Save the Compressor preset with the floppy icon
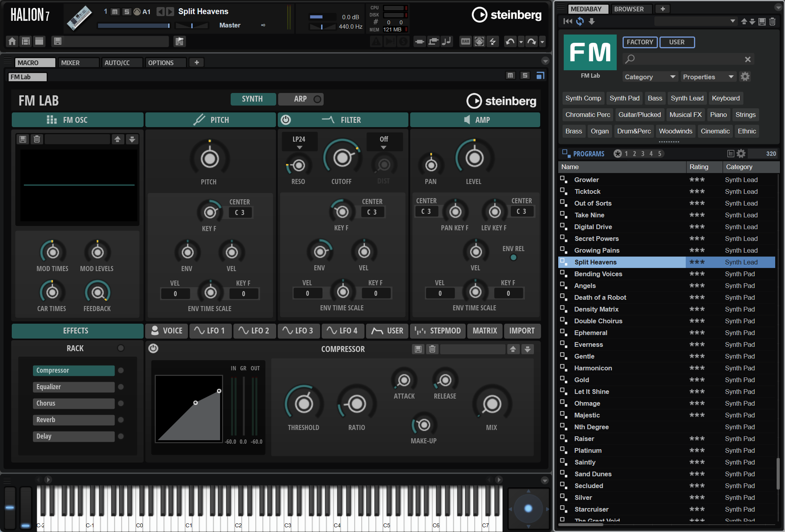This screenshot has height=532, width=785. point(418,349)
